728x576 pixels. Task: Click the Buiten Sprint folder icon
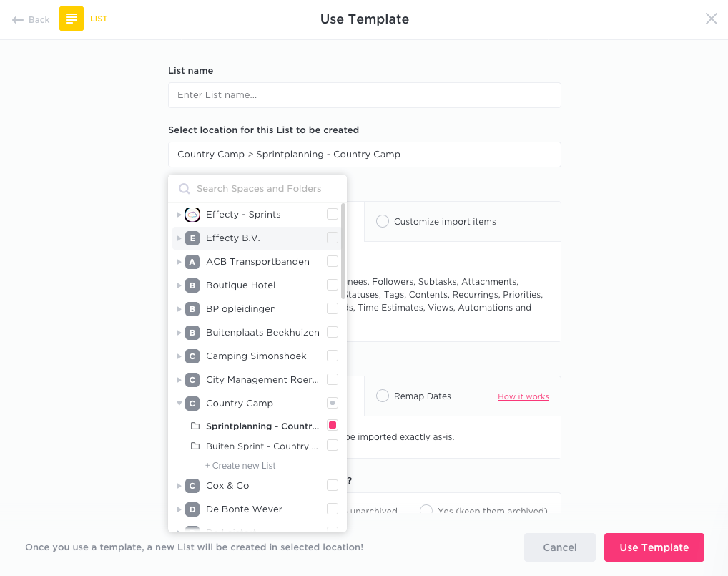pos(195,446)
